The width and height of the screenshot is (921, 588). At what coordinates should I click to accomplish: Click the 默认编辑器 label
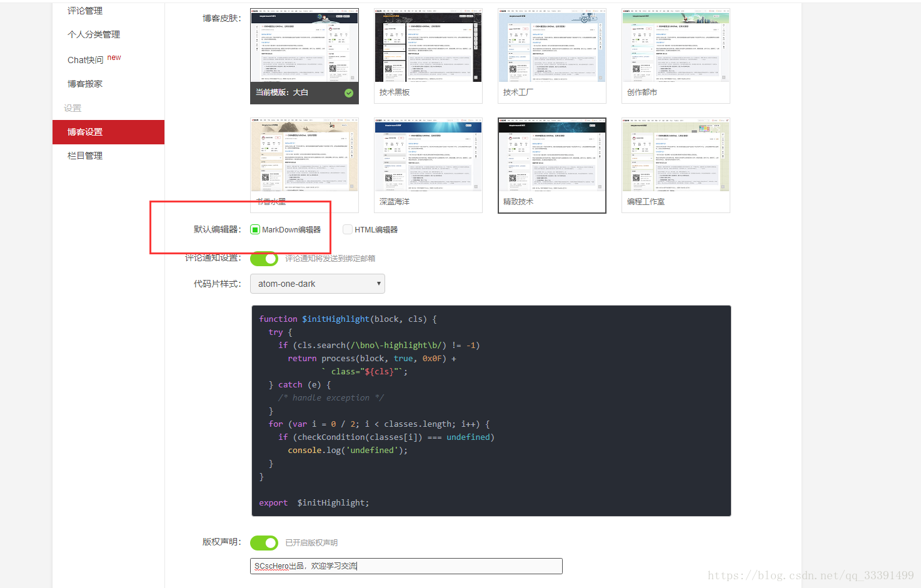coord(217,229)
